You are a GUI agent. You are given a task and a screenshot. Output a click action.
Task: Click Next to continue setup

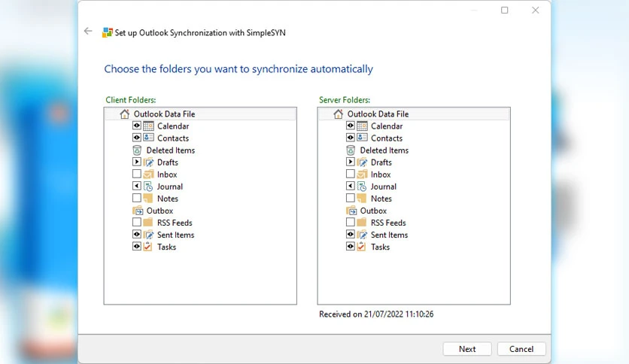467,349
